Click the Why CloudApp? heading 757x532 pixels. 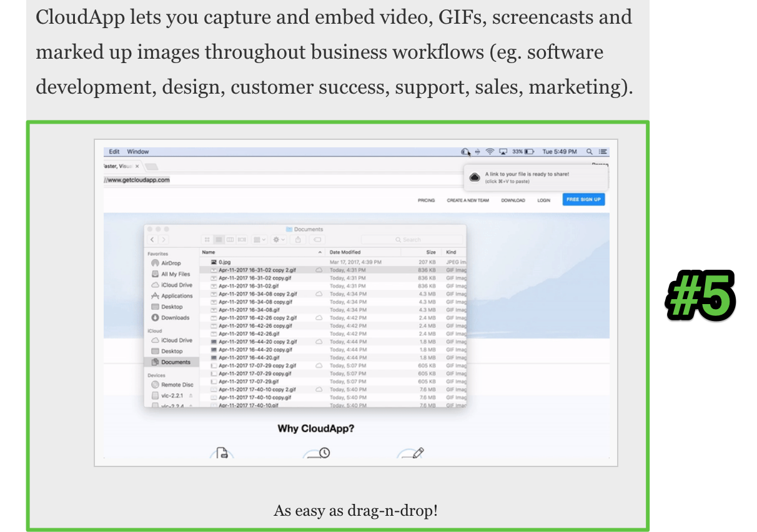point(316,429)
